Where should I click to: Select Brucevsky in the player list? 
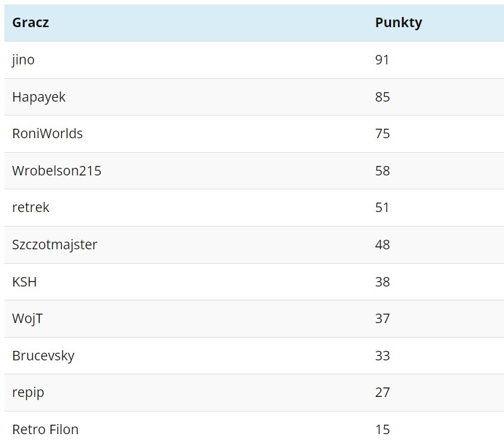[x=43, y=356]
